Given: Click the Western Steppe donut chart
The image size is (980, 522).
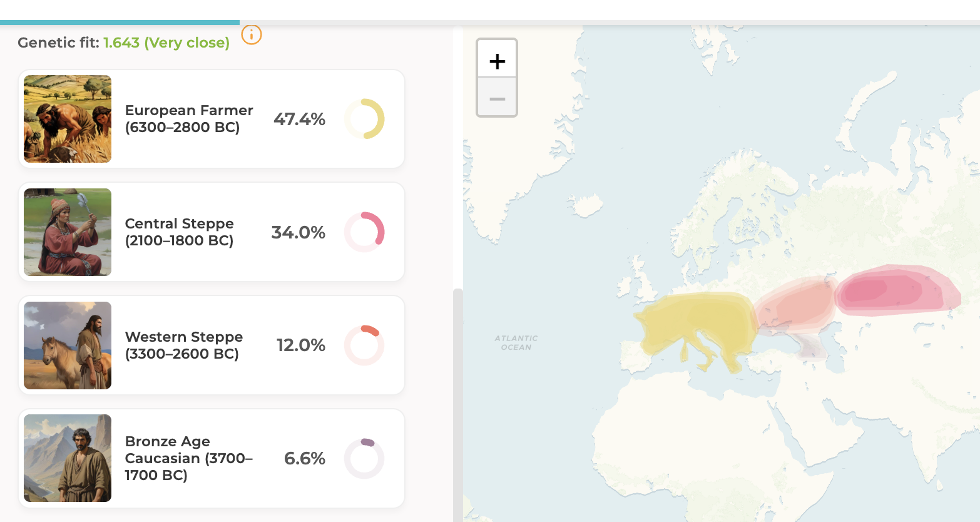Looking at the screenshot, I should [364, 345].
